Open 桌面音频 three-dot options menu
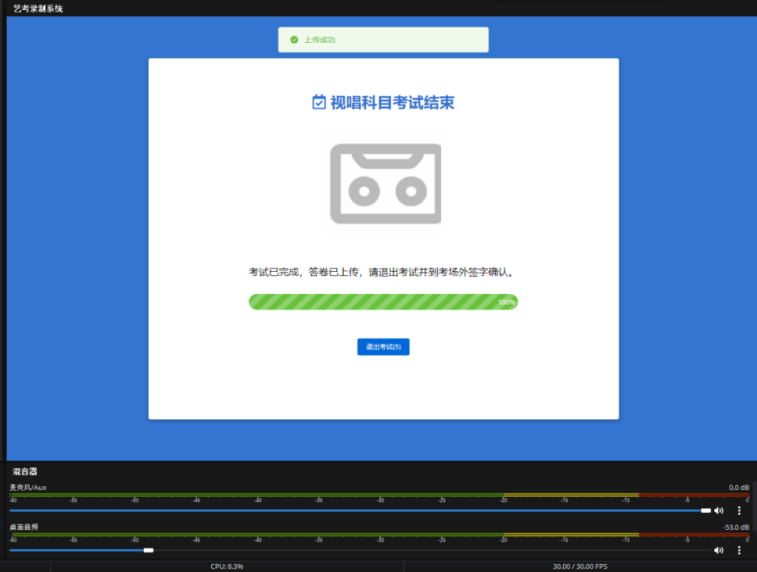This screenshot has width=757, height=572. point(739,550)
